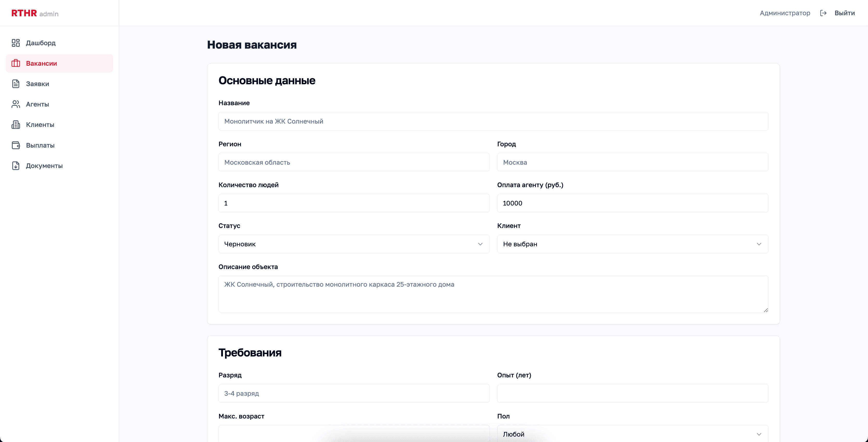Click the document icon beside Заявки
The height and width of the screenshot is (442, 868).
click(x=16, y=83)
